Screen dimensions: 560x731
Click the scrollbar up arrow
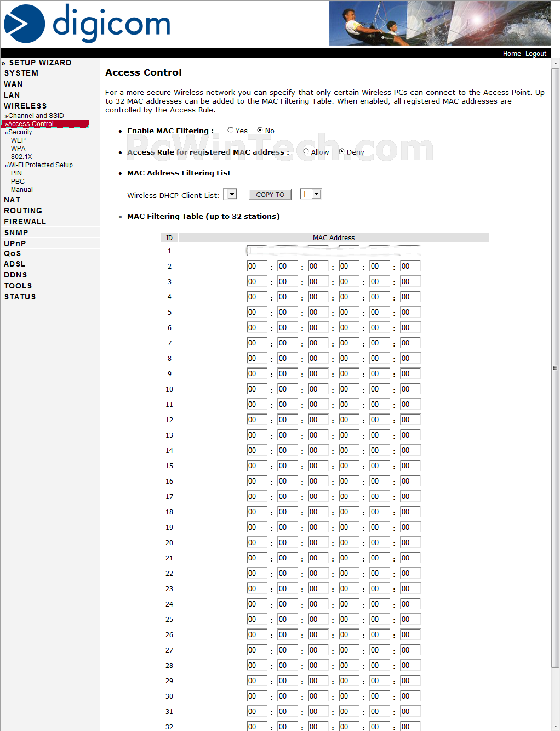point(555,63)
